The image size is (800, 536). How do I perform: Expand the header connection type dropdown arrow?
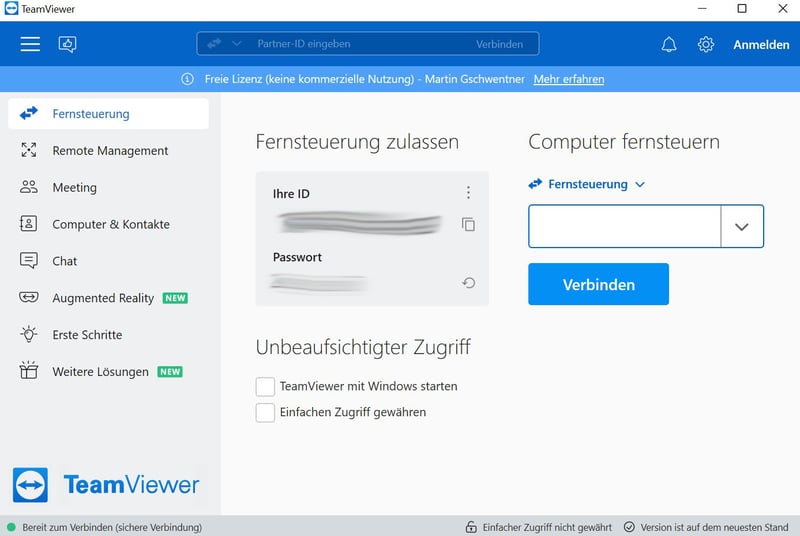tap(237, 44)
